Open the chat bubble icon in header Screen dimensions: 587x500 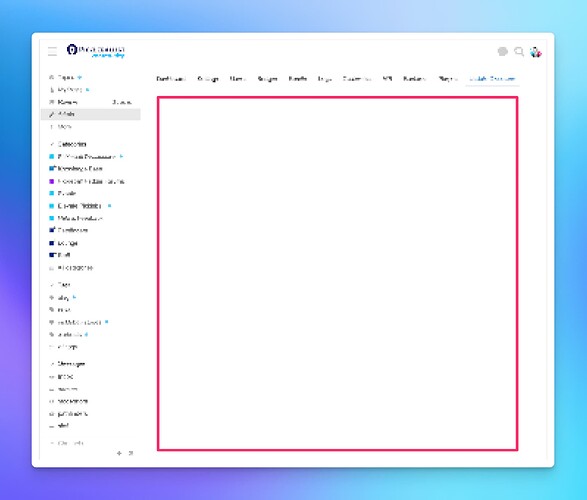click(x=502, y=52)
